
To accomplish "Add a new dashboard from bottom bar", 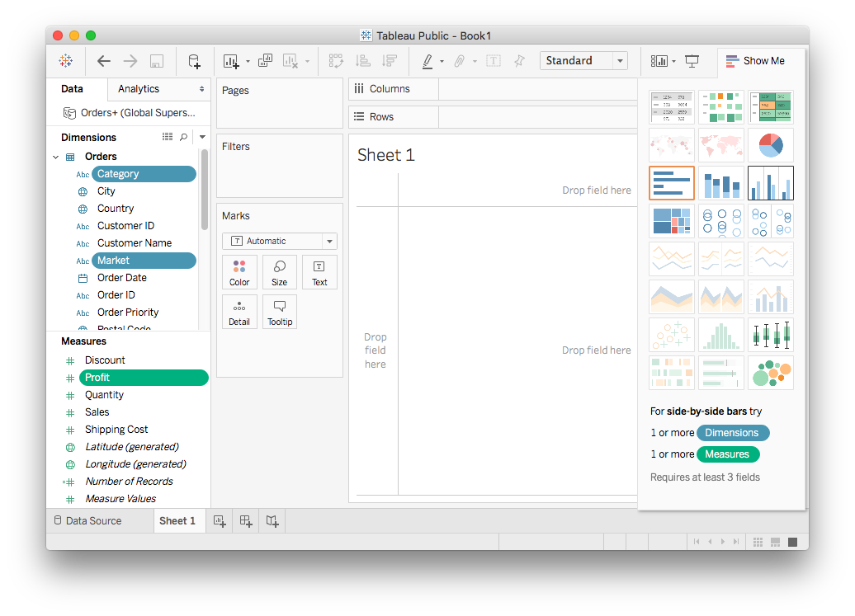I will pos(246,520).
